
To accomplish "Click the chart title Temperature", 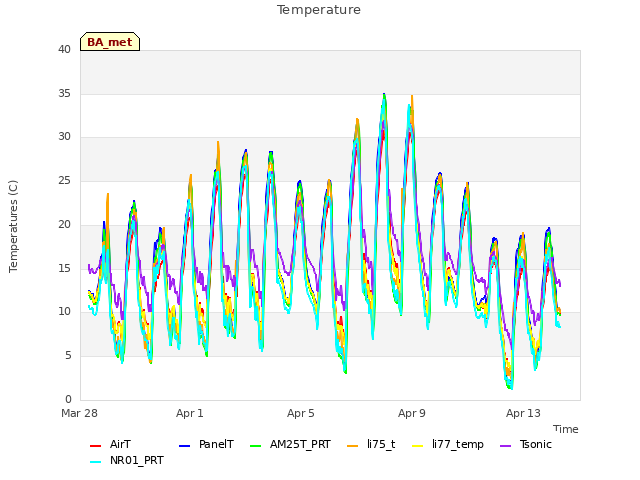I will (x=319, y=10).
